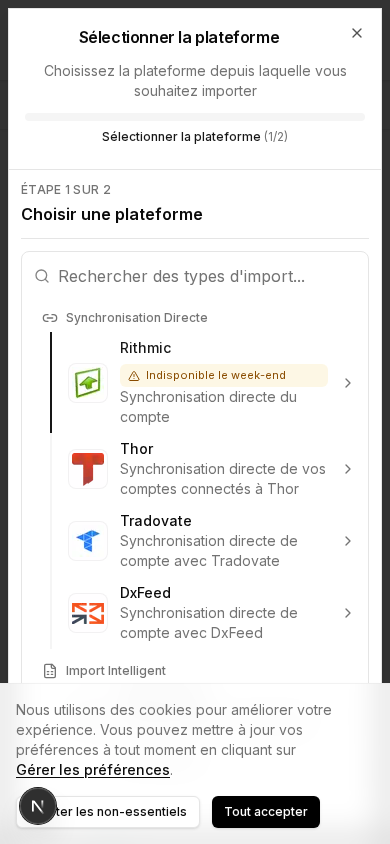
Task: Select the Rithmic platform title
Action: [146, 348]
